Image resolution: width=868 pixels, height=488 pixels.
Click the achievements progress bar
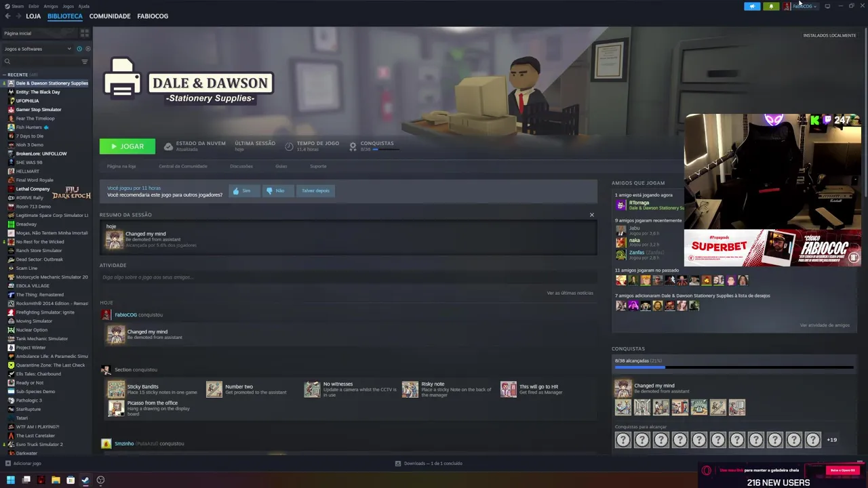734,367
